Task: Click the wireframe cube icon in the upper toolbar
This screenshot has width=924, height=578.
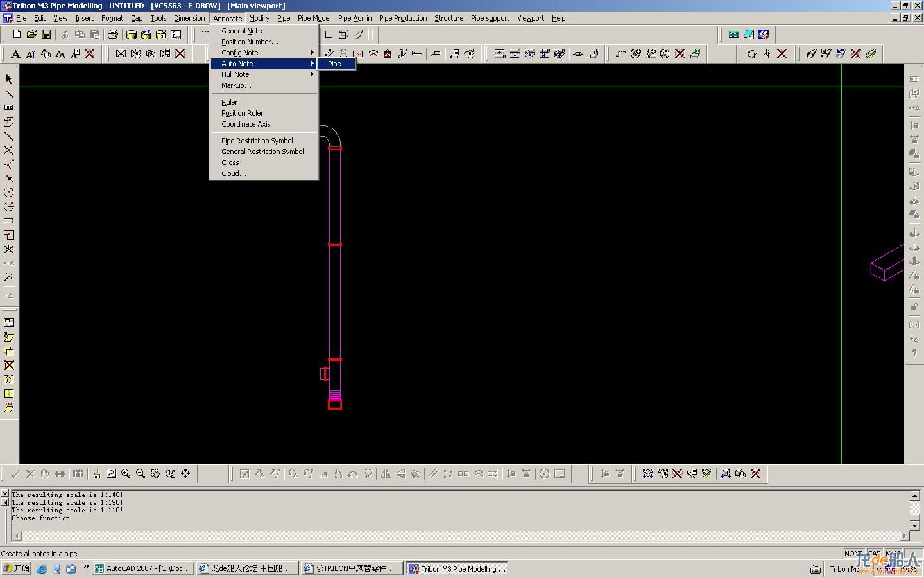Action: pyautogui.click(x=343, y=34)
